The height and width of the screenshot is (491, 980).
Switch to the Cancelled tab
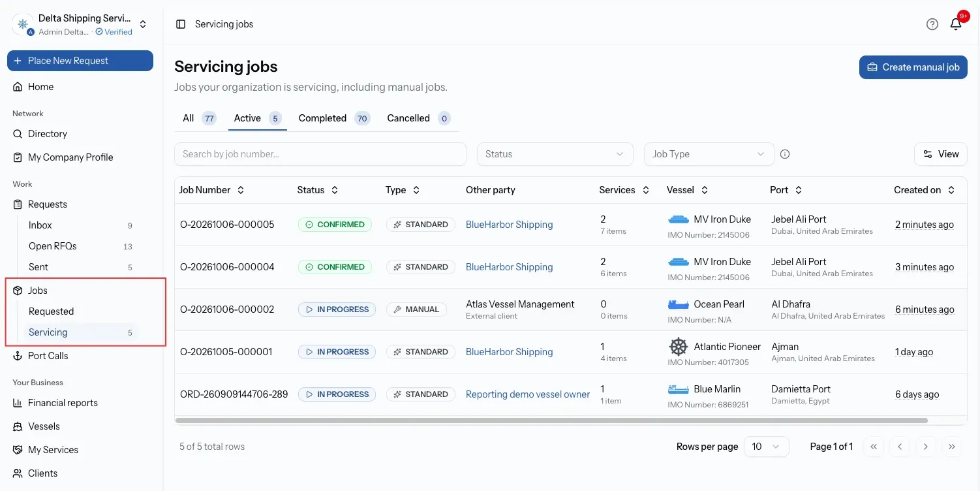point(418,118)
